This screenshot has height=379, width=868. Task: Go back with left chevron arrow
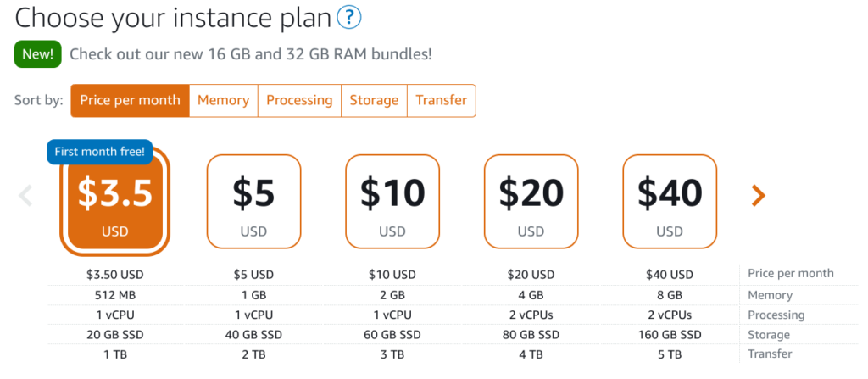(25, 195)
